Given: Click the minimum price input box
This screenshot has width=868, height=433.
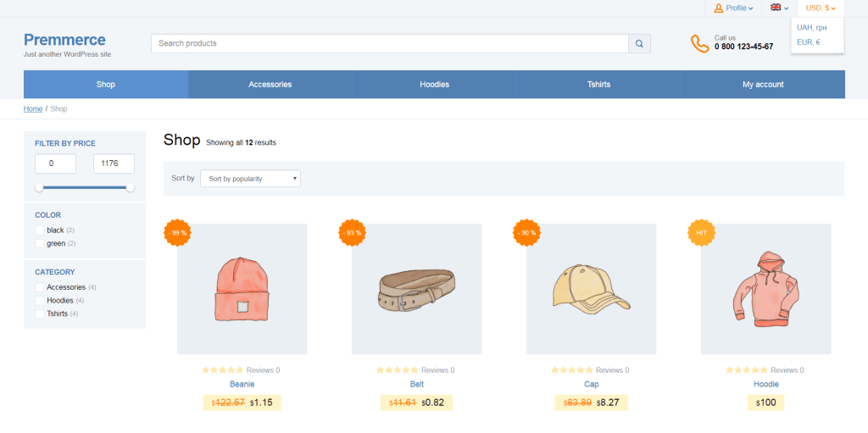Looking at the screenshot, I should (x=55, y=164).
